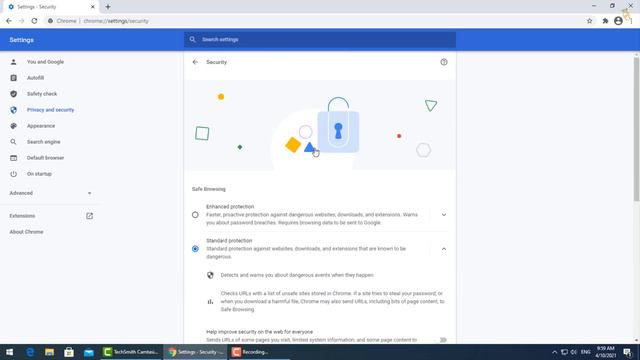Click the network icon in system tray
Viewport: 640px width, 360px height.
tap(564, 352)
